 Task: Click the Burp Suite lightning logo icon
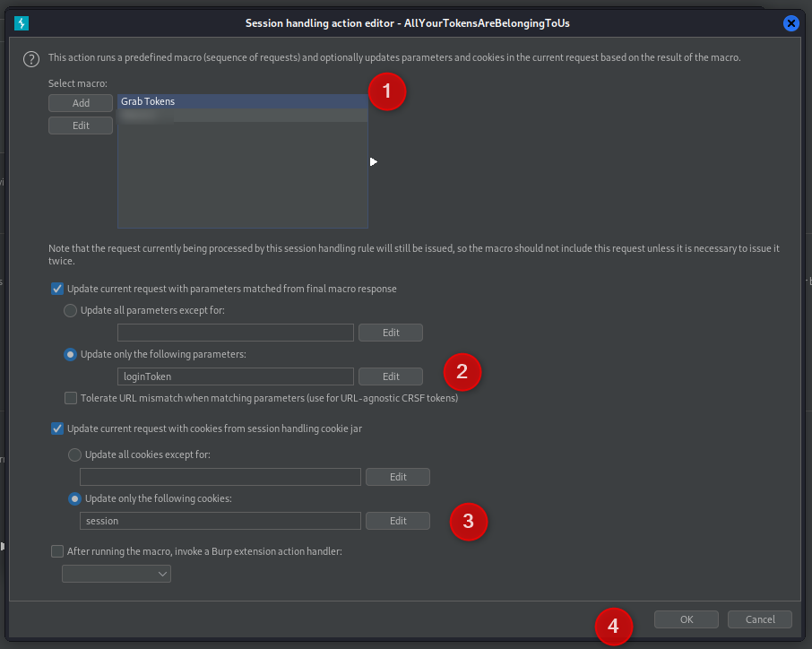point(22,23)
